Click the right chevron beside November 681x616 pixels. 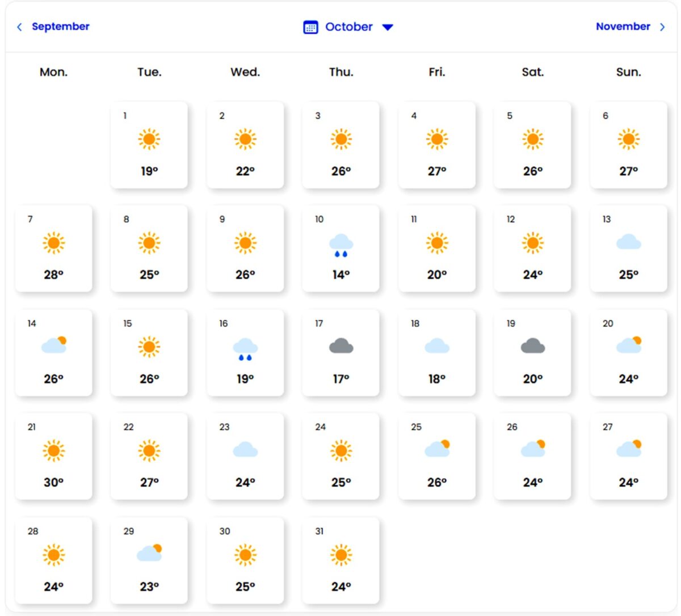tap(663, 27)
